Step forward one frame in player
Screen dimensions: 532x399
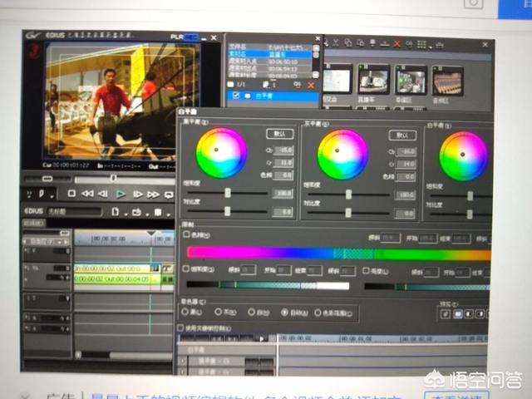click(137, 194)
